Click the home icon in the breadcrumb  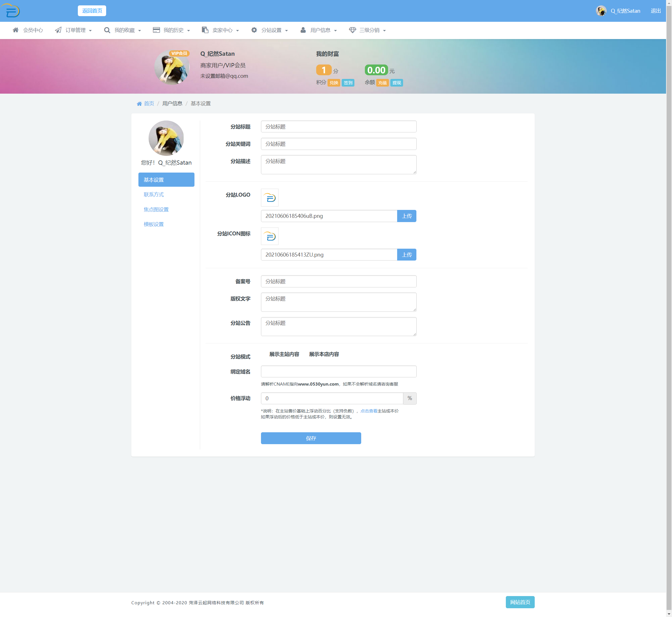pyautogui.click(x=139, y=104)
